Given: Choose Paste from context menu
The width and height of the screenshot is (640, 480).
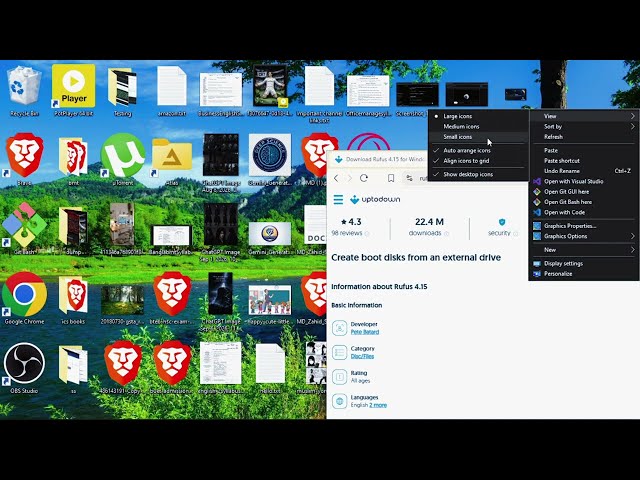Looking at the screenshot, I should 584,150.
